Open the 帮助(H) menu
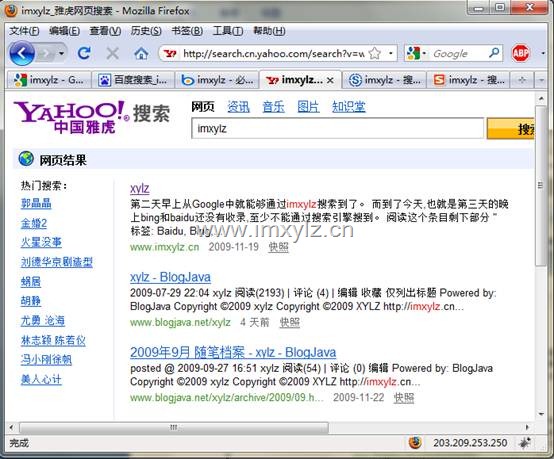The height and width of the screenshot is (459, 554). [269, 31]
